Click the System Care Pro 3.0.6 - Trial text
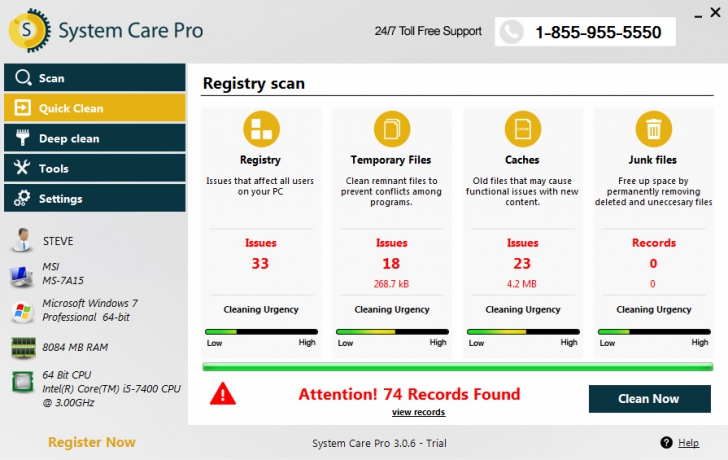Viewport: 728px width, 460px height. 379,443
